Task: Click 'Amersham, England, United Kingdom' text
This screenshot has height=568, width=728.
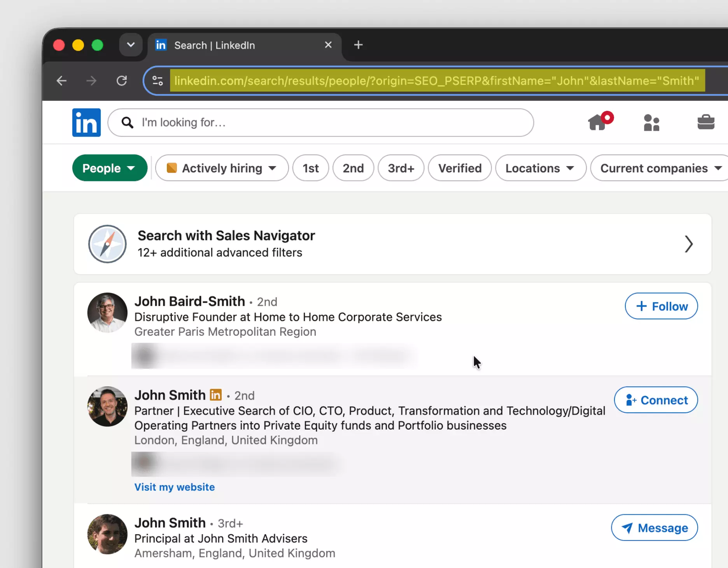Action: [234, 553]
